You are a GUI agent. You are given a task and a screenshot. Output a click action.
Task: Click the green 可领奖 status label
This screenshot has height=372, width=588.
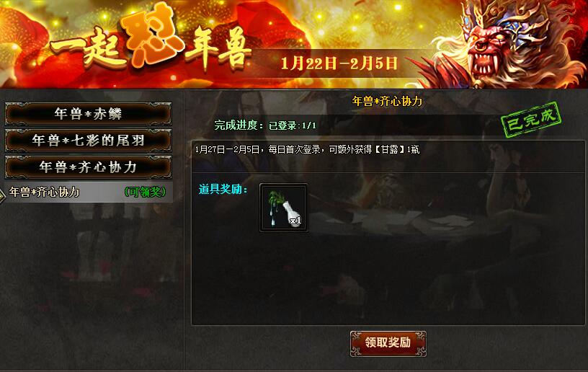(145, 192)
